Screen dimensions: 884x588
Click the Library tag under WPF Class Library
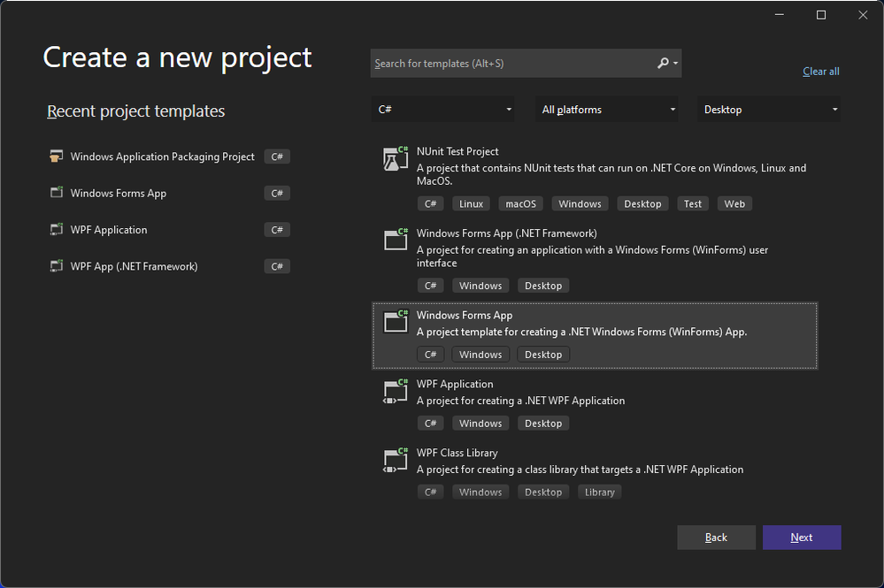click(599, 493)
